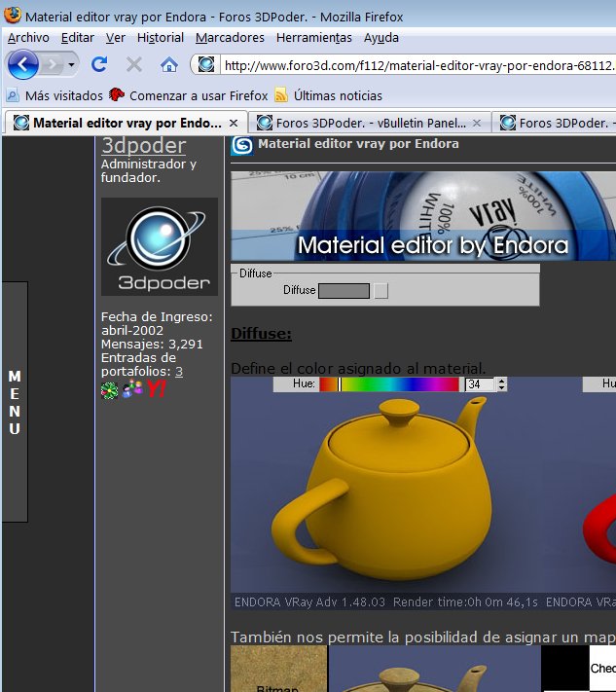Click the Stop loading X icon
Viewport: 616px width, 692px height.
pos(133,65)
